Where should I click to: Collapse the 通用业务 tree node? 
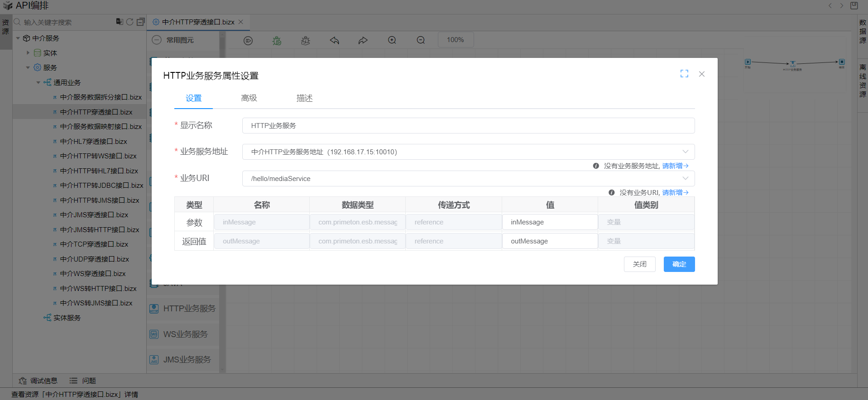[38, 82]
